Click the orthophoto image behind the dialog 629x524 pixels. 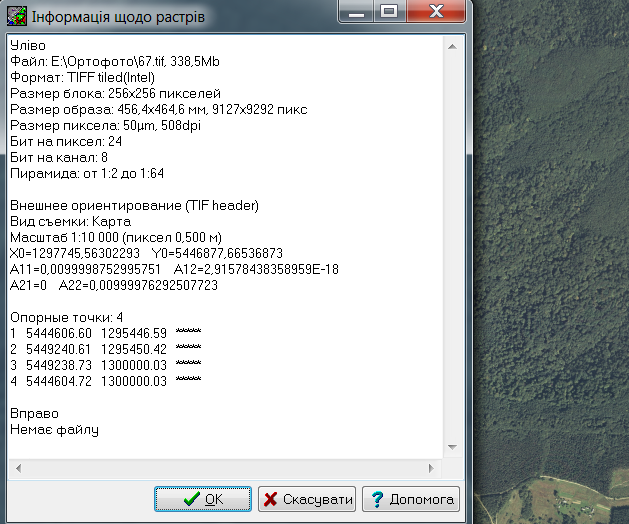[550, 250]
